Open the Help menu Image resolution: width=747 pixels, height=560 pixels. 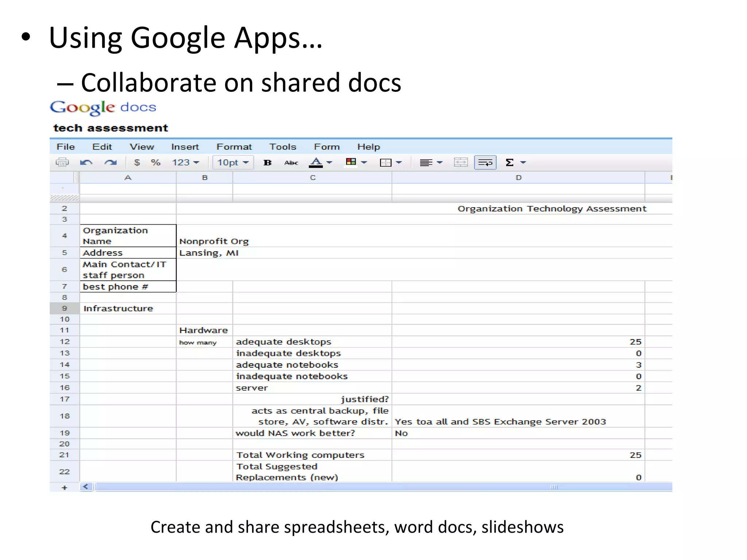[368, 147]
